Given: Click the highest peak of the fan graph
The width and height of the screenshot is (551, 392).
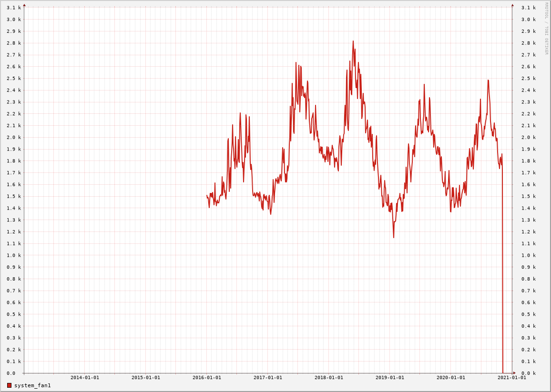Looking at the screenshot, I should [x=353, y=41].
